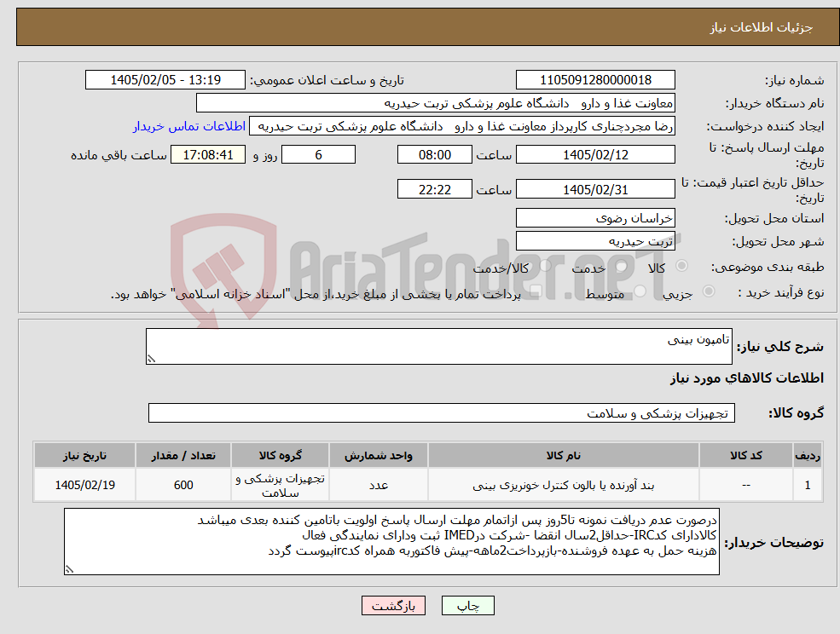Click the واحد شمارش column header

(379, 455)
